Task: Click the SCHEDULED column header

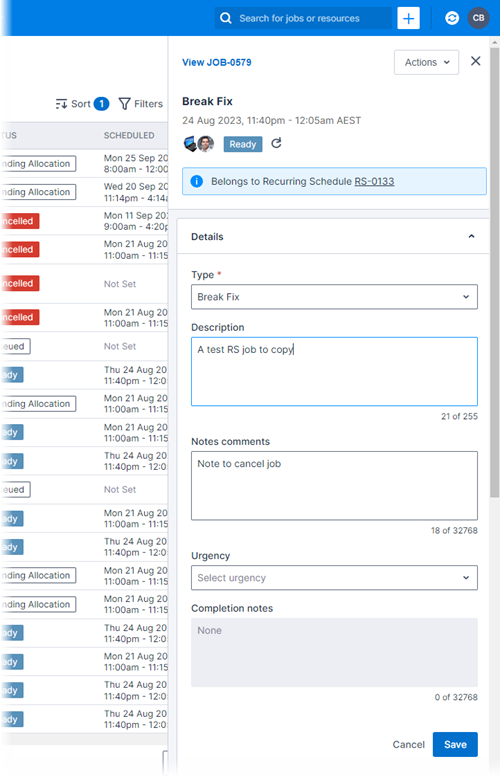Action: pos(129,135)
